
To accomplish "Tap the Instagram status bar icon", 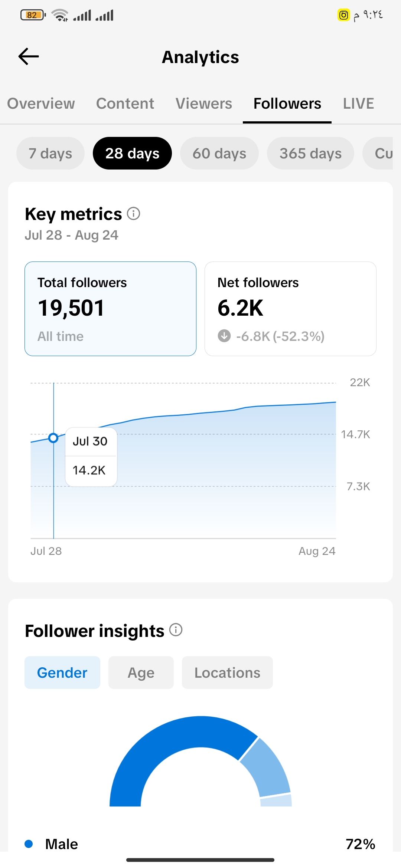I will point(344,15).
